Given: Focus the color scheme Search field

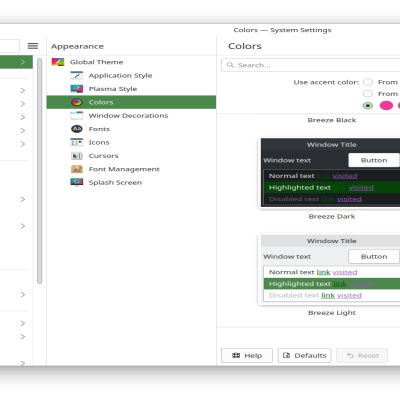Looking at the screenshot, I should pyautogui.click(x=311, y=65).
